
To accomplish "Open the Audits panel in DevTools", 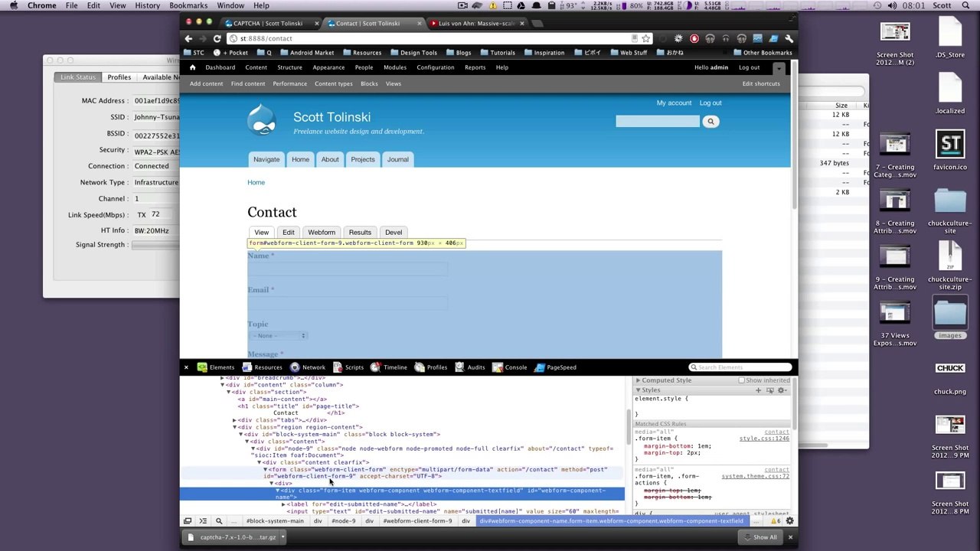I will point(469,367).
